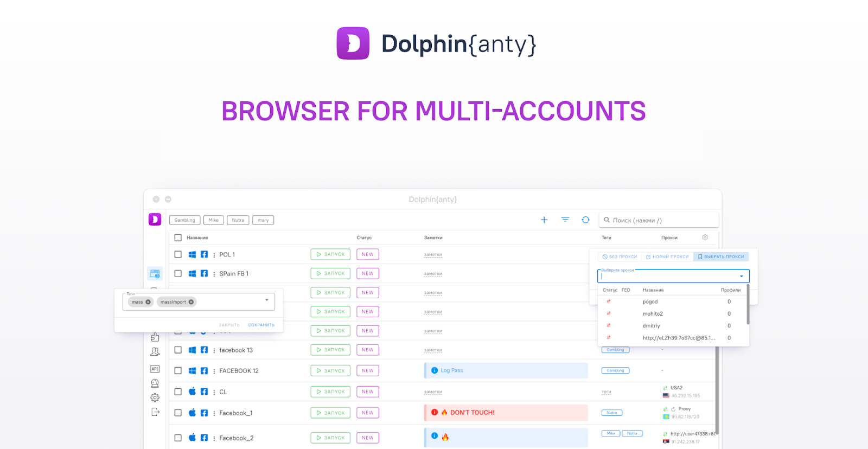Open the browser profiles section in the sidebar
868x449 pixels.
coord(155,274)
